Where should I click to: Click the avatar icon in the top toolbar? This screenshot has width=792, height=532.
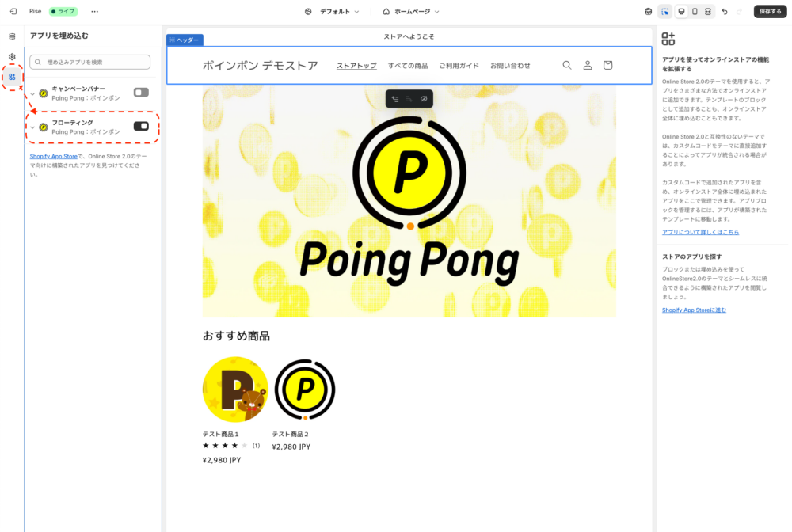(649, 12)
